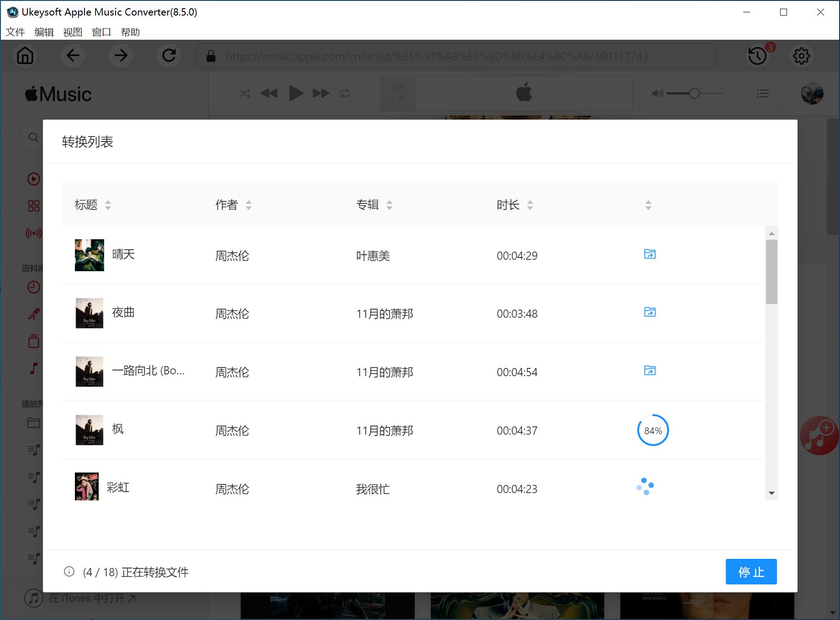
Task: Sort the list by 标题 column
Action: click(x=108, y=205)
